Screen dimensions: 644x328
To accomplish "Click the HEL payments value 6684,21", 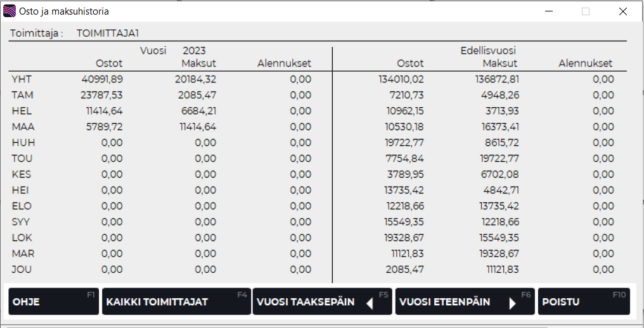I will (x=196, y=111).
